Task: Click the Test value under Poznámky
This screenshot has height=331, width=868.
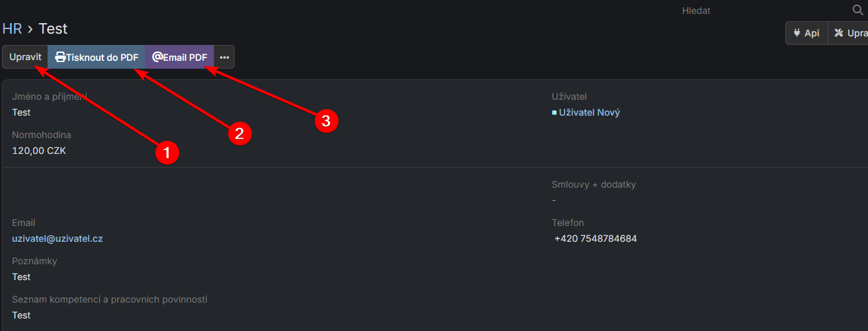Action: click(x=22, y=277)
